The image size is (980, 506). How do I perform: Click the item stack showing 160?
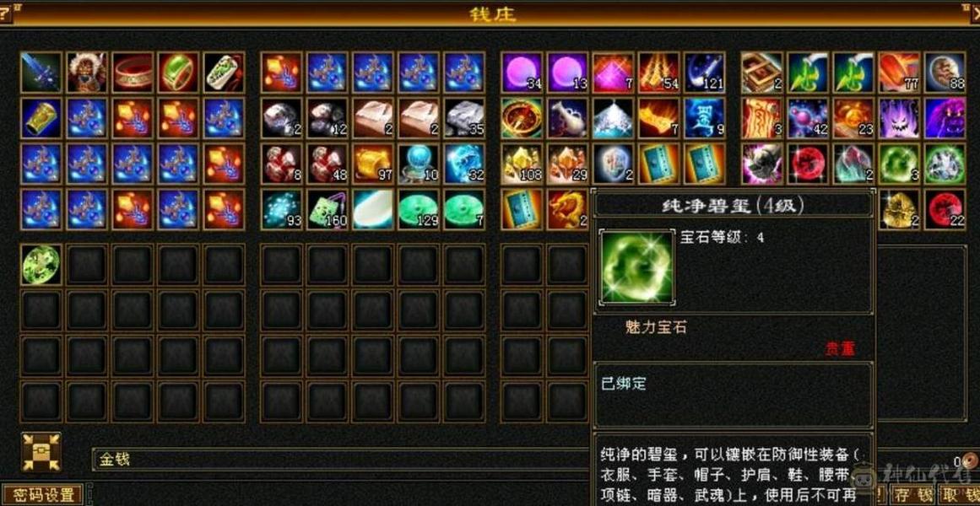pyautogui.click(x=327, y=209)
